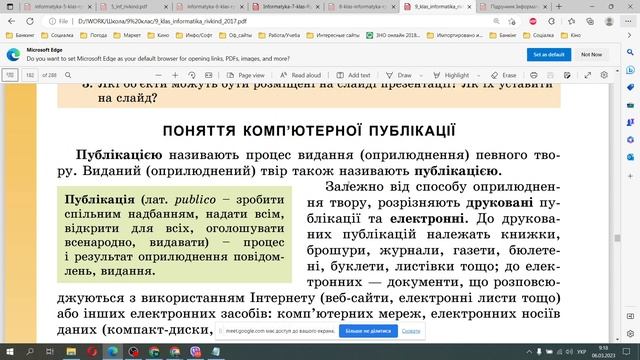Open PDF viewer settings gear
This screenshot has width=640, height=360.
coord(604,76)
